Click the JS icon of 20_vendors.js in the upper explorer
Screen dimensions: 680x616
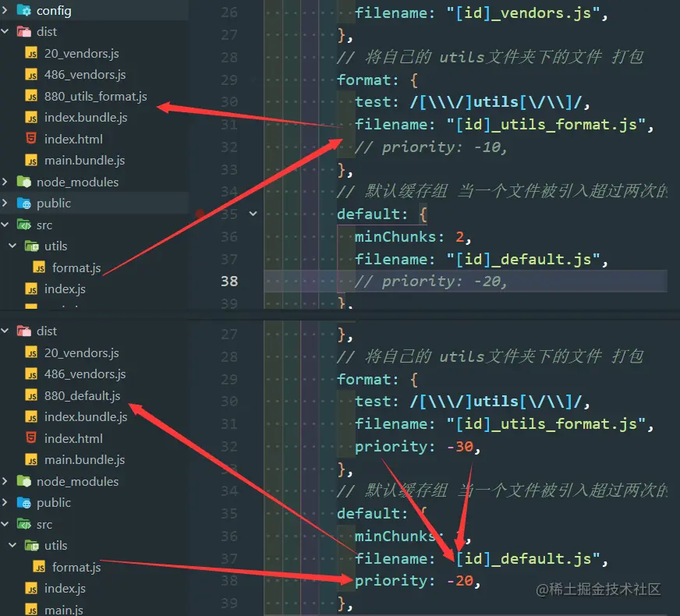(x=31, y=53)
